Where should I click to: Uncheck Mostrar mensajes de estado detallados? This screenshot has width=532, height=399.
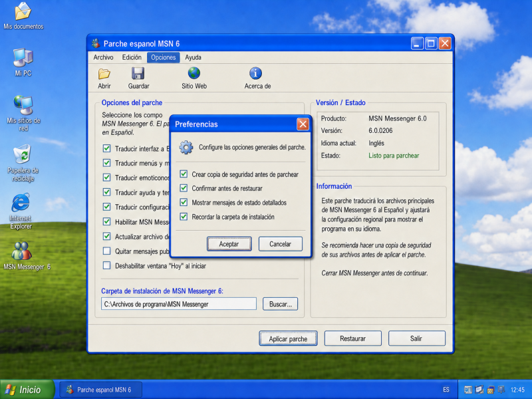pyautogui.click(x=184, y=202)
